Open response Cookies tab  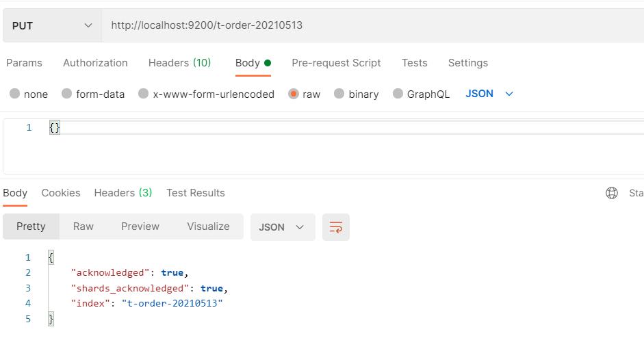(x=61, y=193)
